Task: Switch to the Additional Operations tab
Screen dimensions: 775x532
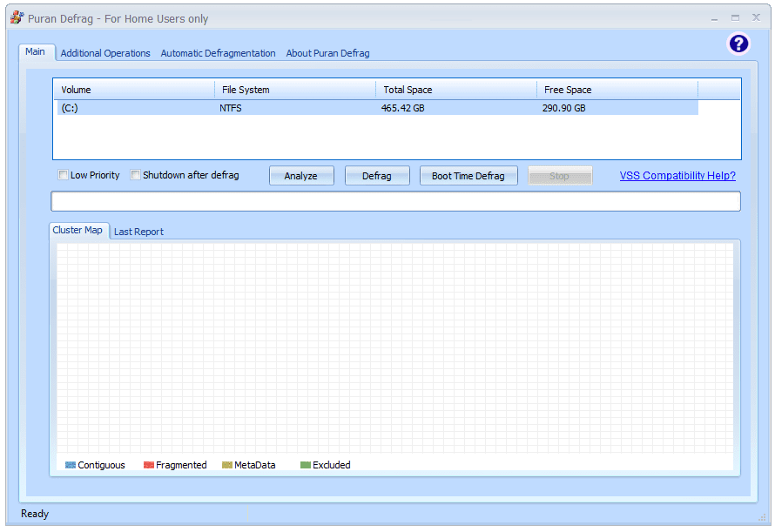Action: 105,53
